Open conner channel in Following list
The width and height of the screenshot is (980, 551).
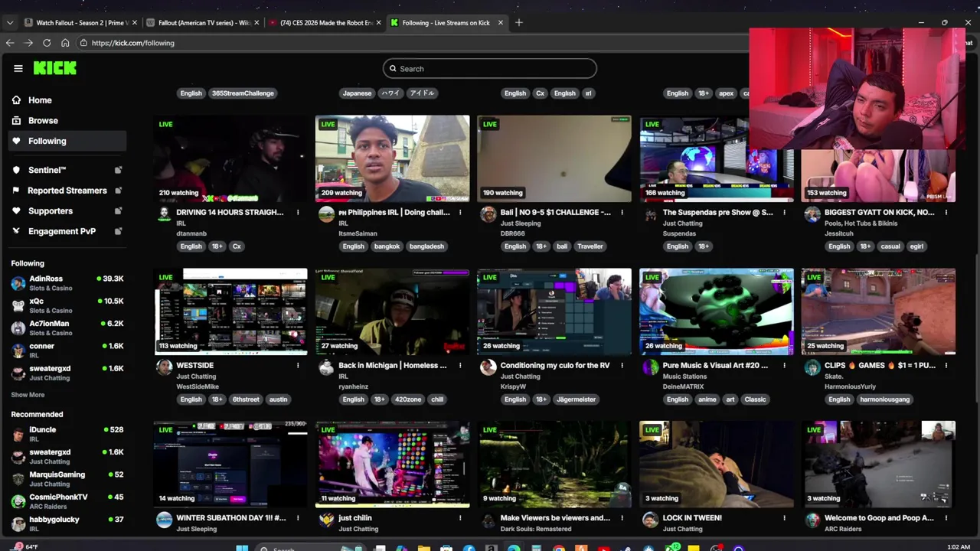coord(67,350)
